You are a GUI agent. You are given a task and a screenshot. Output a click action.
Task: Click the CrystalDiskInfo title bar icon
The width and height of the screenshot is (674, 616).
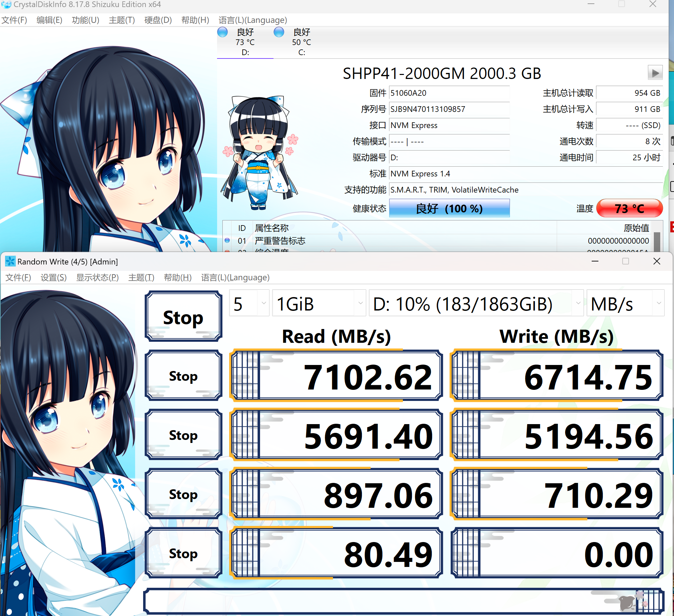click(6, 4)
